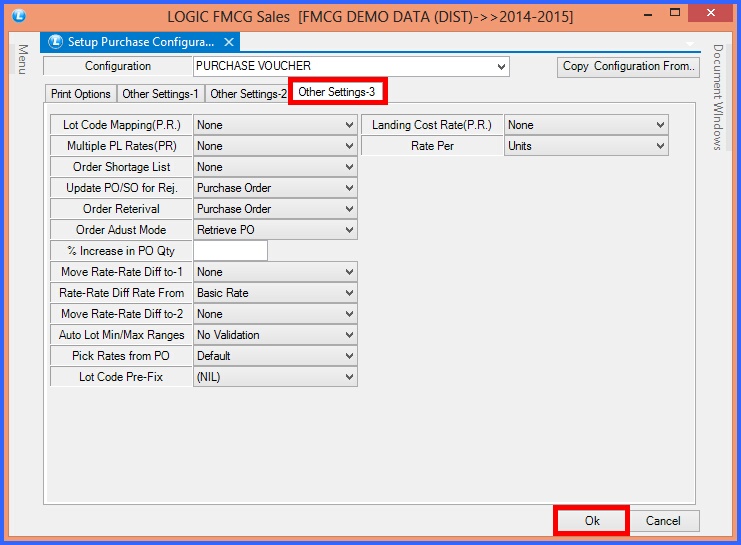Open Pick Rates from PO dropdown

pyautogui.click(x=275, y=355)
